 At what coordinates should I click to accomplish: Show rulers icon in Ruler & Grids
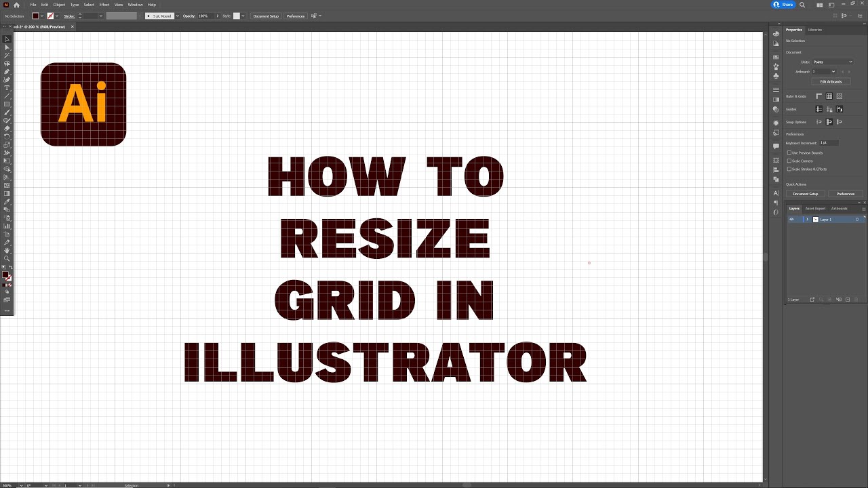tap(819, 96)
